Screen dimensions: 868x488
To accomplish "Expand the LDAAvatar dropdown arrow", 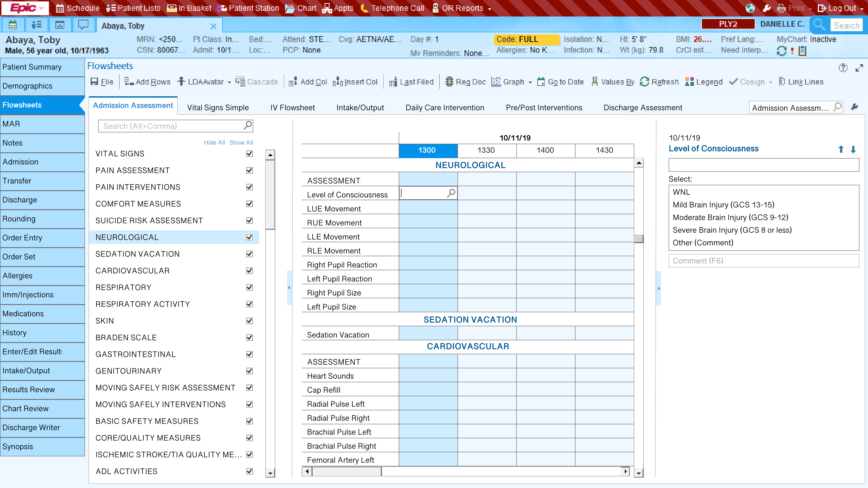I will click(x=229, y=82).
